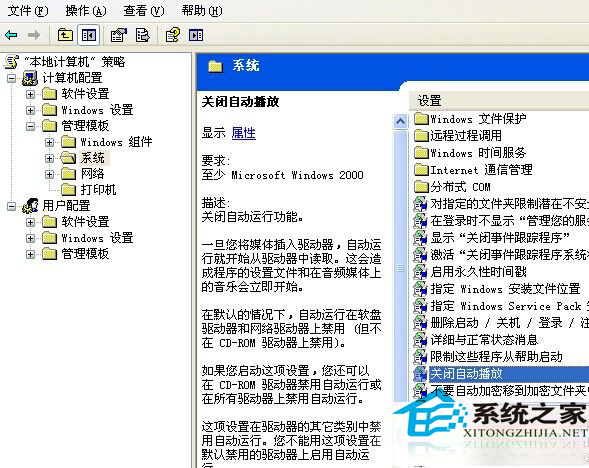This screenshot has width=589, height=468.
Task: Click the Export list toolbar icon
Action: coord(143,35)
